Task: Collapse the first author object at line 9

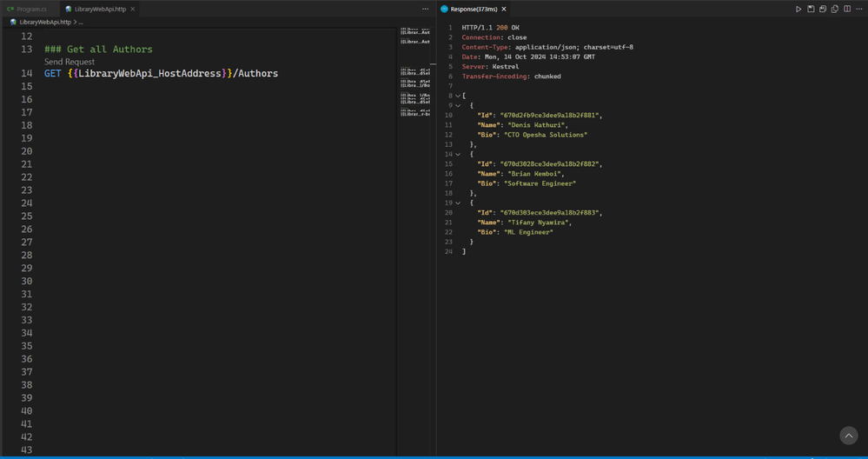Action: coord(458,105)
